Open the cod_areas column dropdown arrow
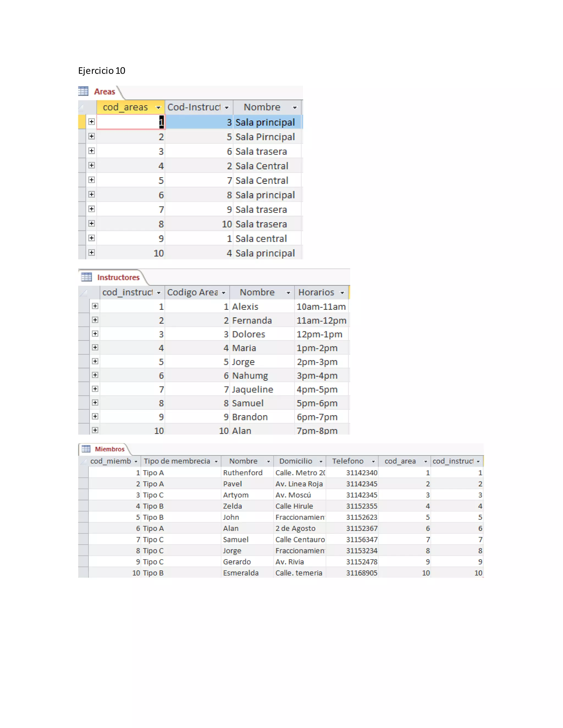Viewport: 563px width, 728px height. click(x=158, y=107)
